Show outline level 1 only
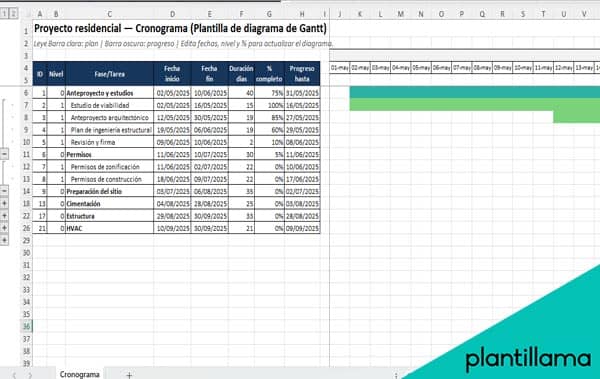 (x=4, y=14)
